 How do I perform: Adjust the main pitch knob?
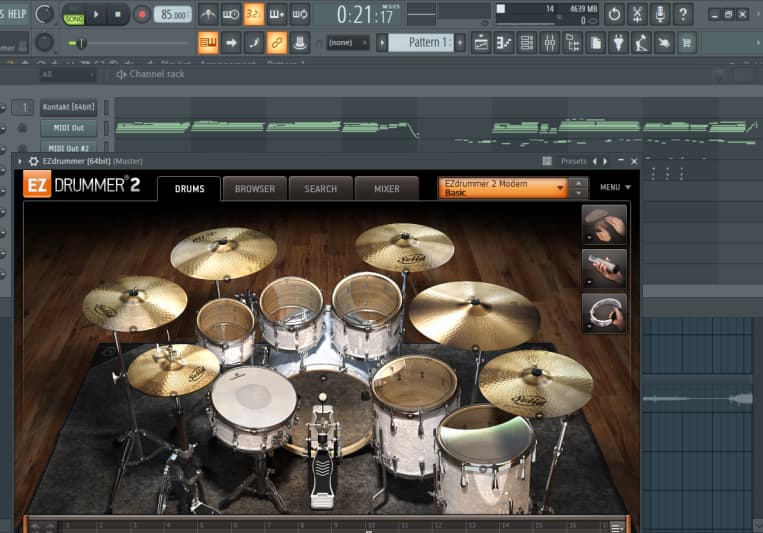[44, 42]
